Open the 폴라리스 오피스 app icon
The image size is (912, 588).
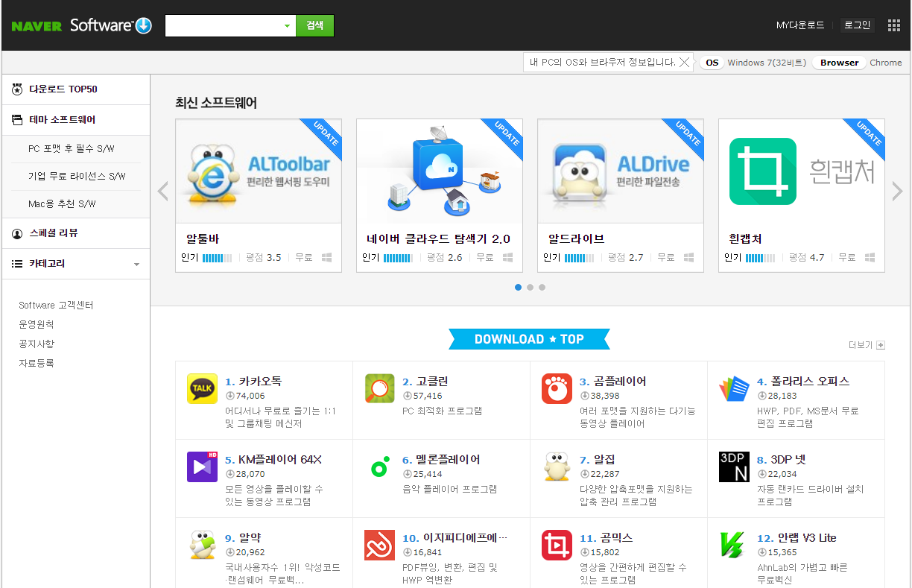[734, 389]
